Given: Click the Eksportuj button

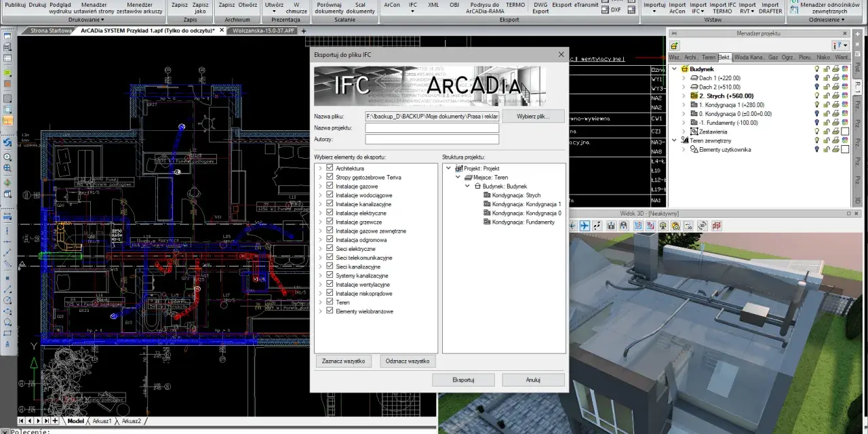Looking at the screenshot, I should point(463,380).
